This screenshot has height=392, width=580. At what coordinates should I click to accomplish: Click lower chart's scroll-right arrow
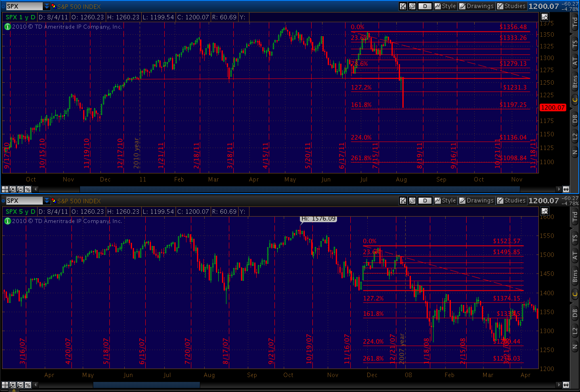coord(559,385)
